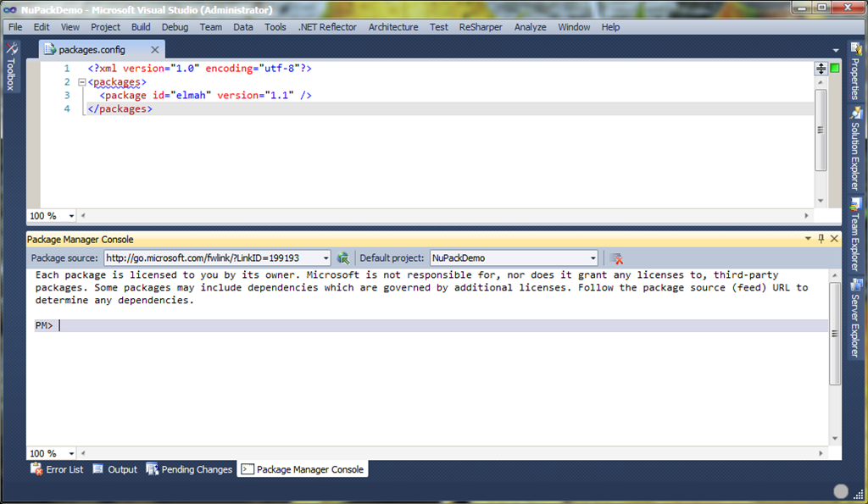Image resolution: width=868 pixels, height=504 pixels.
Task: Click the Visual Studio icon in title bar
Action: pos(10,10)
